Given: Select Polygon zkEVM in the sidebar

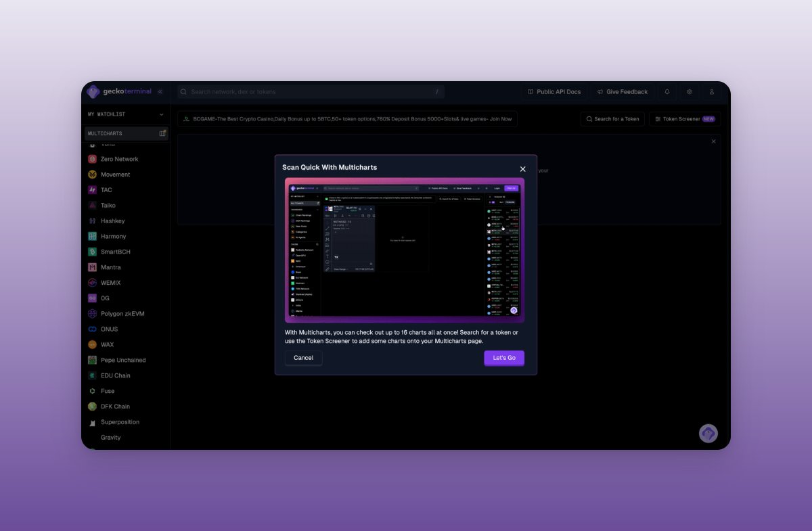Looking at the screenshot, I should point(122,314).
